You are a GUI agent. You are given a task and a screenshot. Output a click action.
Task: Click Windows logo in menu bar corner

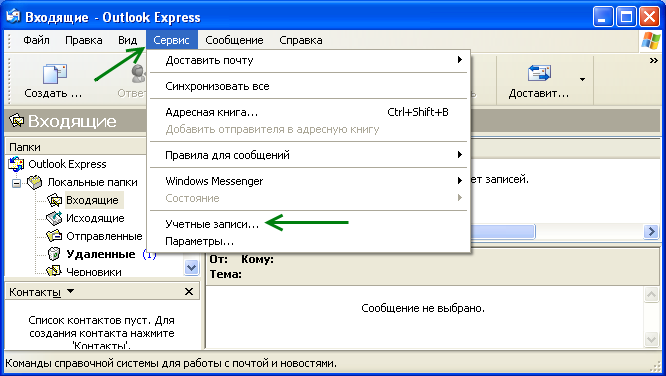[x=650, y=41]
